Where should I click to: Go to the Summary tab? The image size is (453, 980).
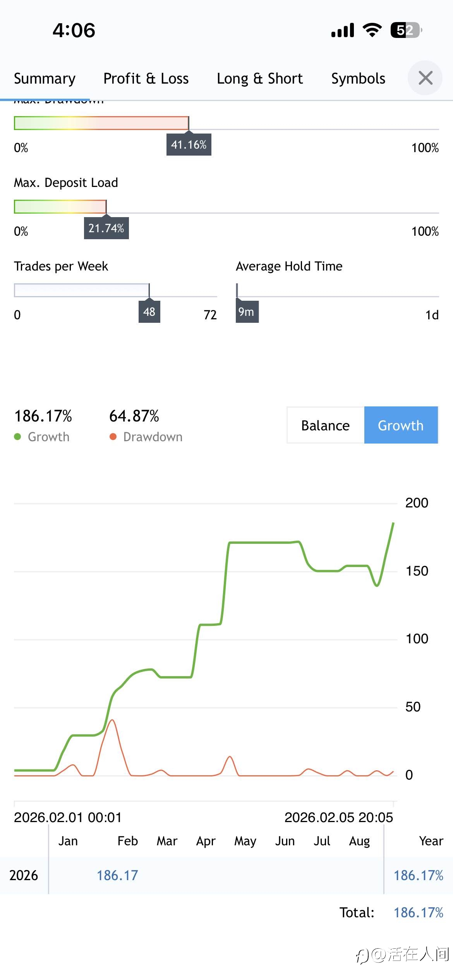(45, 79)
